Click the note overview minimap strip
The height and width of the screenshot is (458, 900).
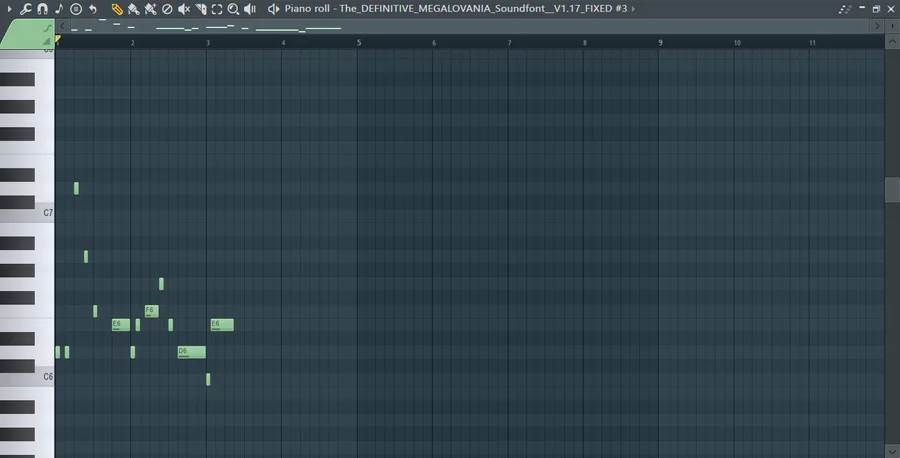coord(469,26)
